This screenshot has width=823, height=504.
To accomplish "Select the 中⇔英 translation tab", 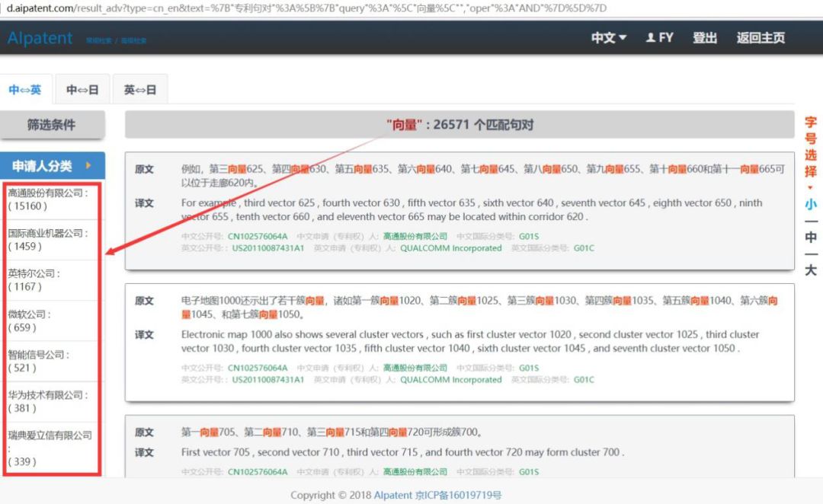I will [25, 89].
